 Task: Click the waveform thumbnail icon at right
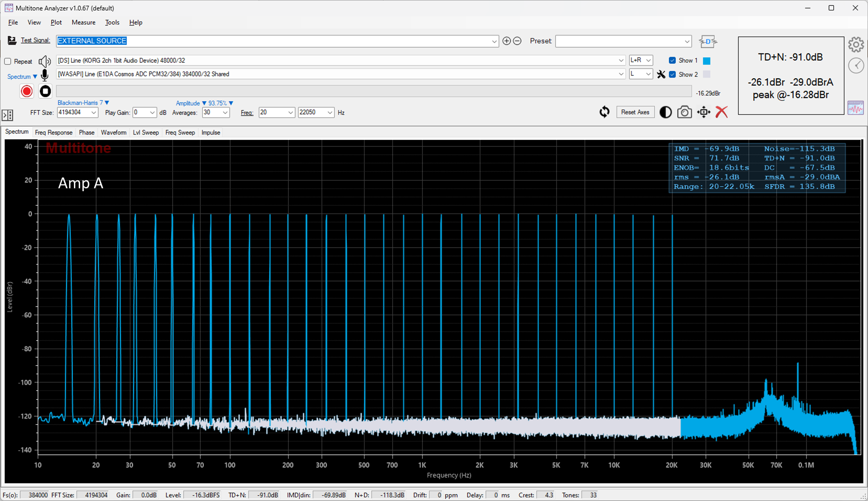tap(856, 108)
